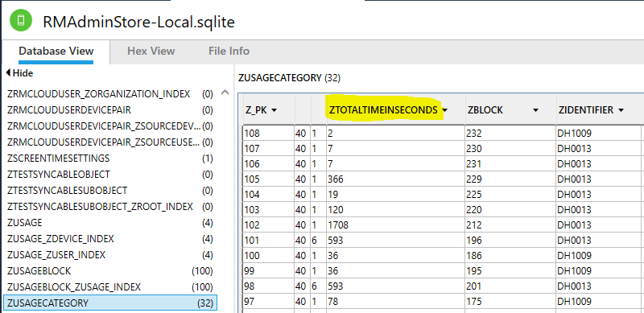Open the Z_PK column filter dropdown
This screenshot has width=644, height=313.
[275, 110]
